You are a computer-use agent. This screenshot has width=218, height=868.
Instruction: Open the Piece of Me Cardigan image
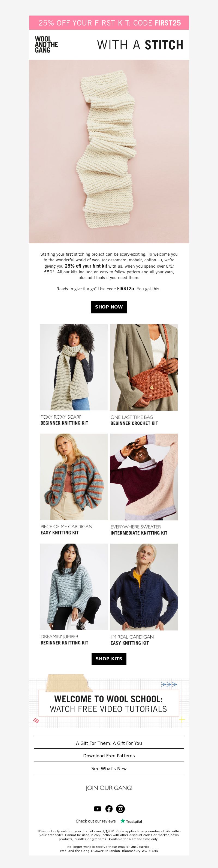point(74,477)
